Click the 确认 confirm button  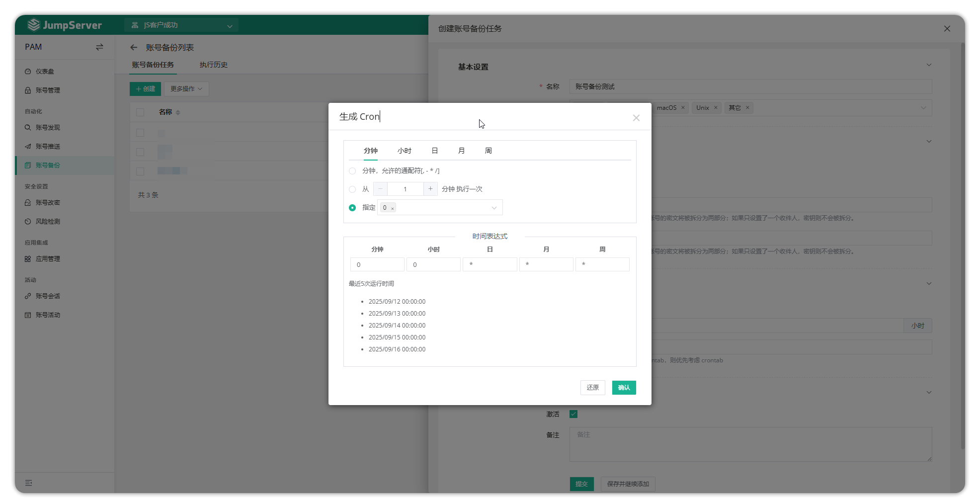[624, 388]
